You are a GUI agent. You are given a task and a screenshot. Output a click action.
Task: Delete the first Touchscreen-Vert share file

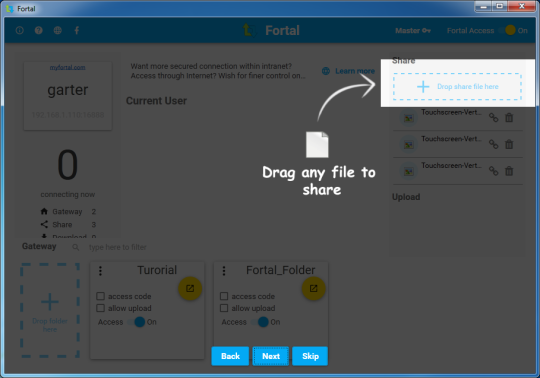click(509, 118)
